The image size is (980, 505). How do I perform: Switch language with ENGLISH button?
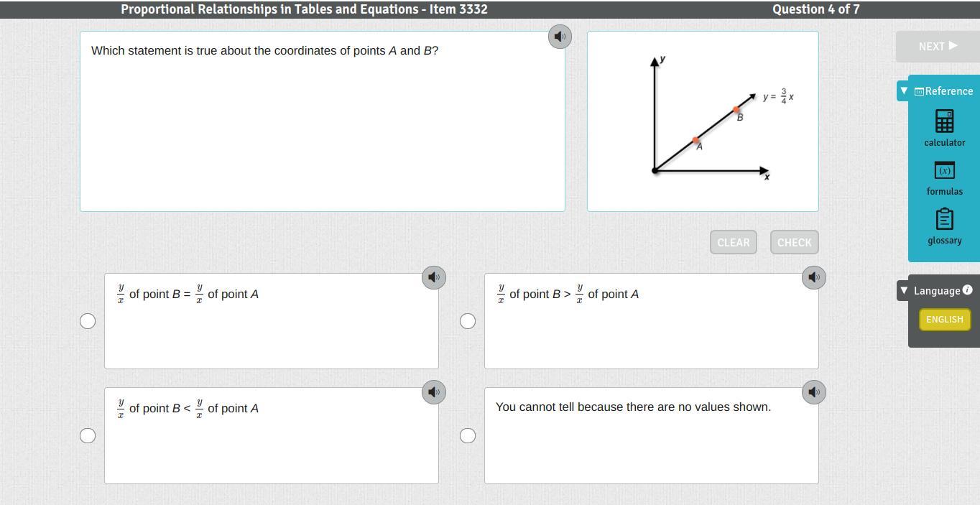point(944,320)
